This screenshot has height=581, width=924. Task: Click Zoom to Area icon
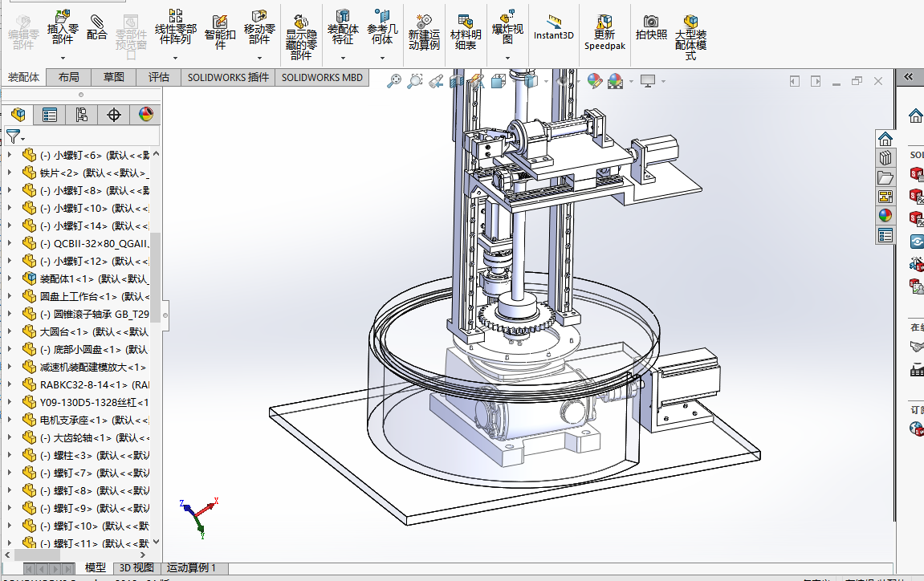tap(415, 81)
